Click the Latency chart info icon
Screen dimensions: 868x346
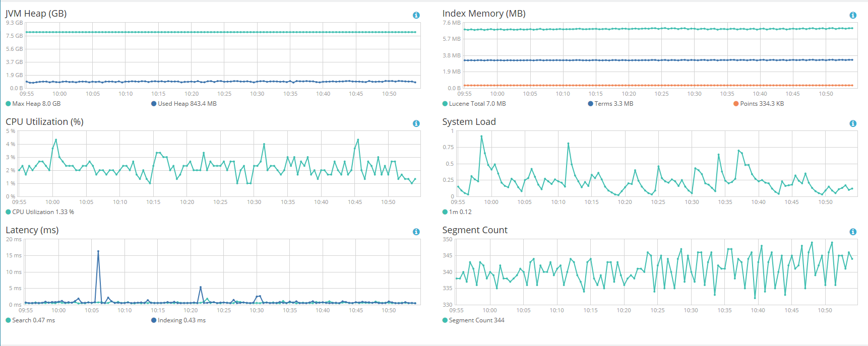[416, 232]
